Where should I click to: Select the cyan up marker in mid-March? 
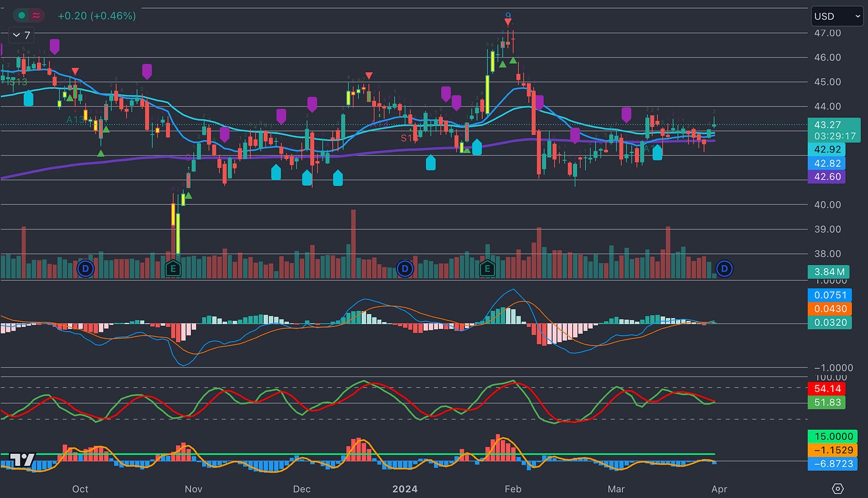tap(657, 152)
